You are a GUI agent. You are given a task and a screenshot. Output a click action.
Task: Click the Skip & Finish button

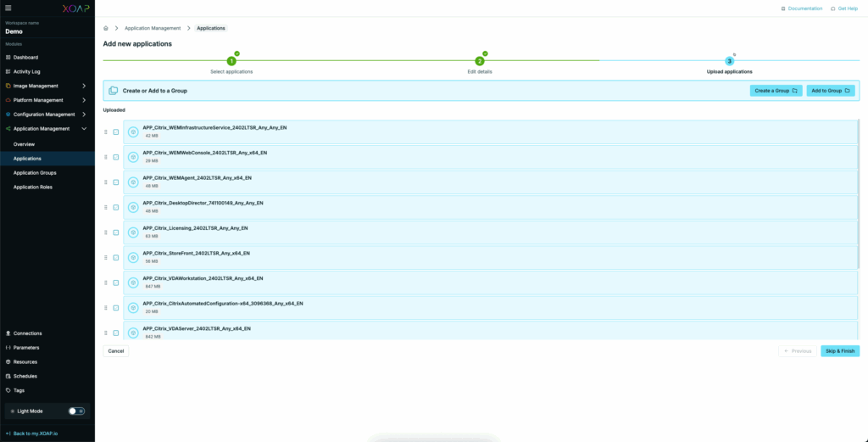840,351
